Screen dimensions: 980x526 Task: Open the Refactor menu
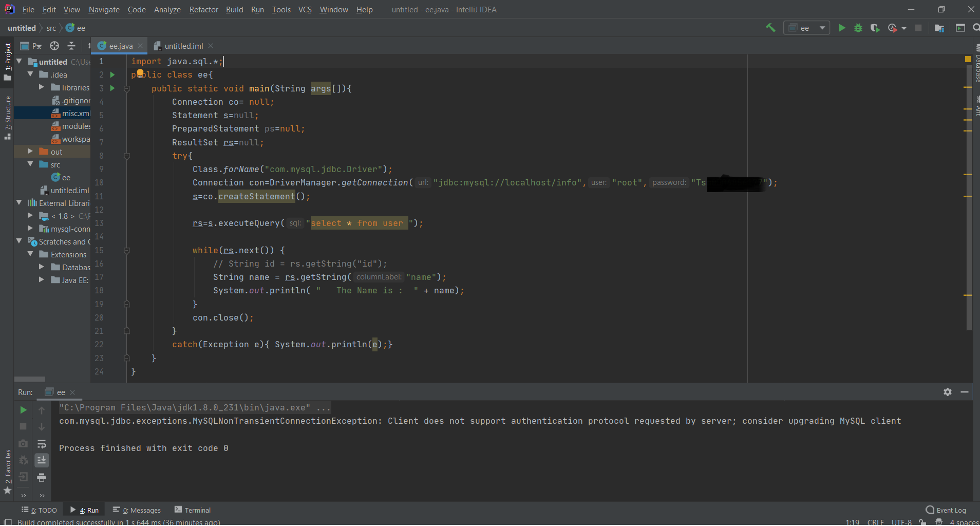click(203, 9)
